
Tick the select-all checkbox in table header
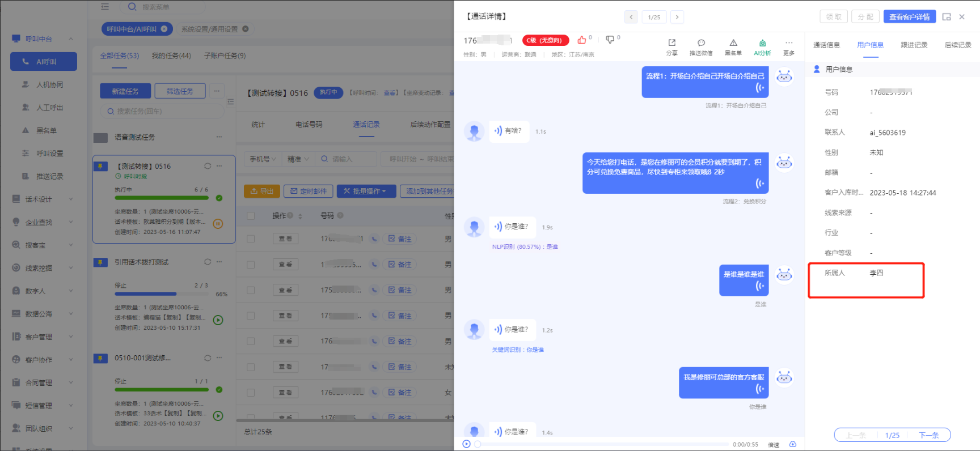click(251, 216)
